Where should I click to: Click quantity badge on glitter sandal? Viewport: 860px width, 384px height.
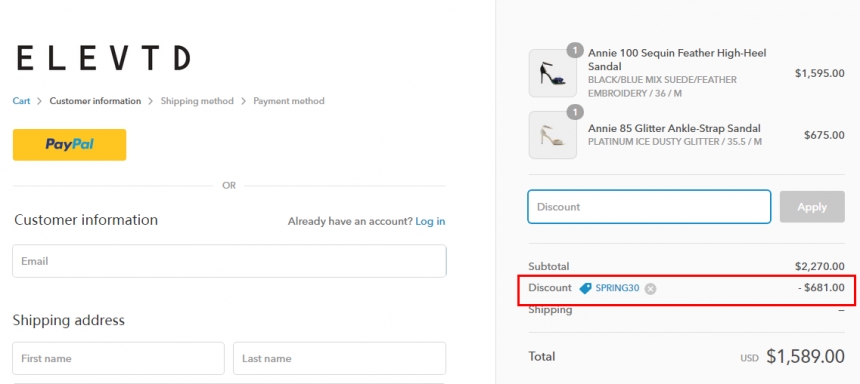pos(575,112)
